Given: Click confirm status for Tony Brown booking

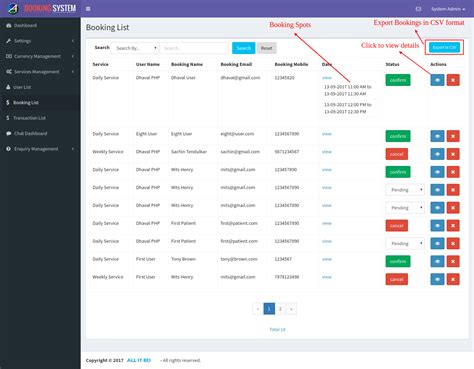Looking at the screenshot, I should click(398, 261).
